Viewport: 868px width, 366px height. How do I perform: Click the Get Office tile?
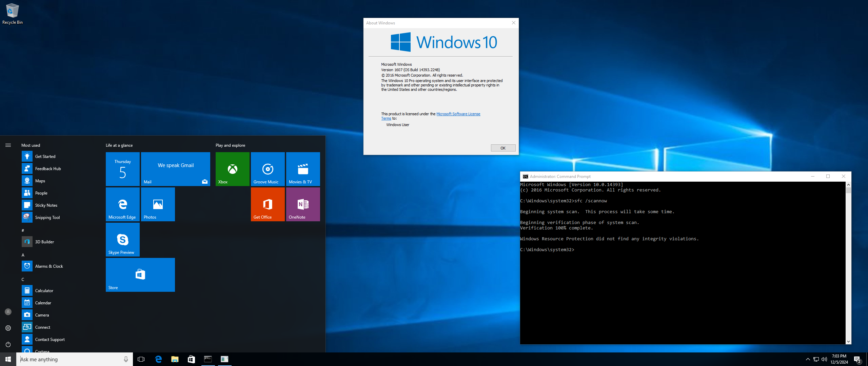click(268, 204)
